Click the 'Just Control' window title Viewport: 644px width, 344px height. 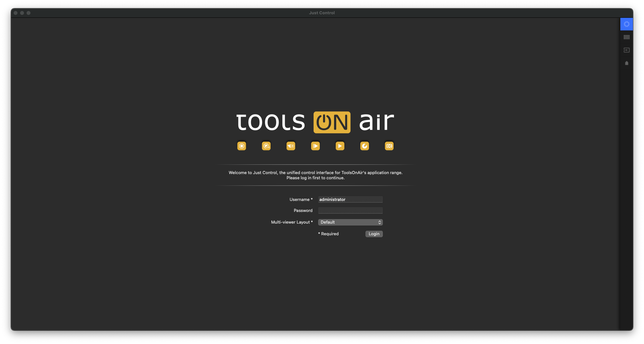pyautogui.click(x=322, y=13)
